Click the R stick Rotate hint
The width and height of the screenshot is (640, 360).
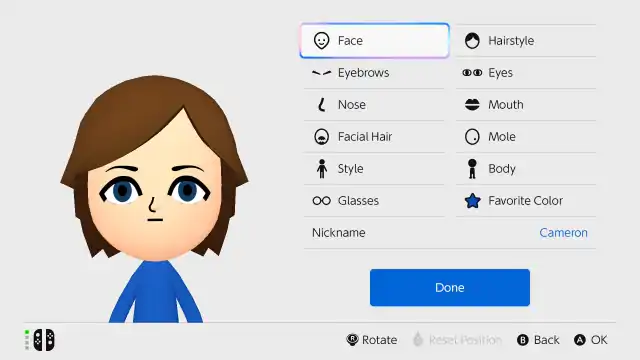371,340
